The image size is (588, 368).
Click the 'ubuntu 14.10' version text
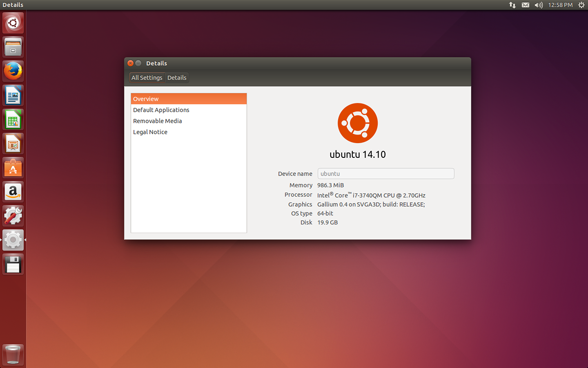coord(358,155)
